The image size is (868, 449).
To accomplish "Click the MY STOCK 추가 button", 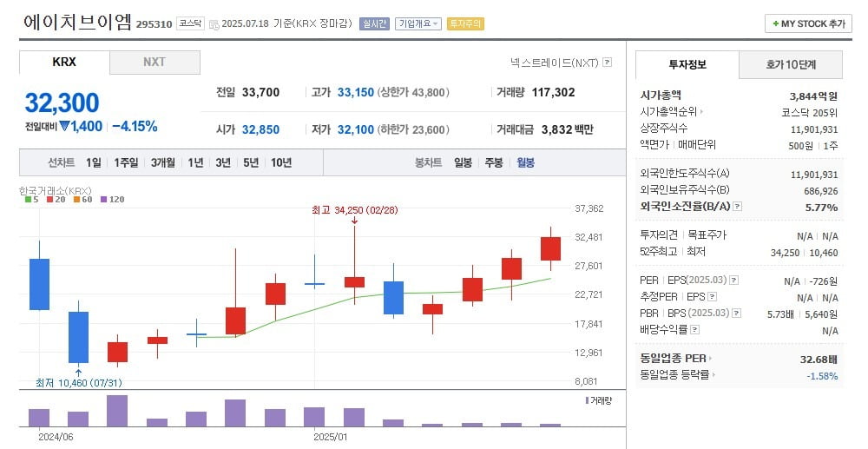I will point(808,23).
